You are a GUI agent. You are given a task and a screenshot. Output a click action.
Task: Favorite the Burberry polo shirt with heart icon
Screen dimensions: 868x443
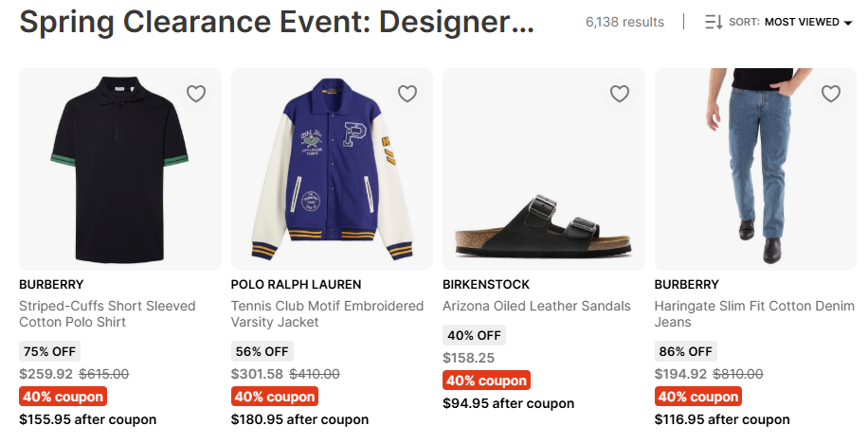196,94
